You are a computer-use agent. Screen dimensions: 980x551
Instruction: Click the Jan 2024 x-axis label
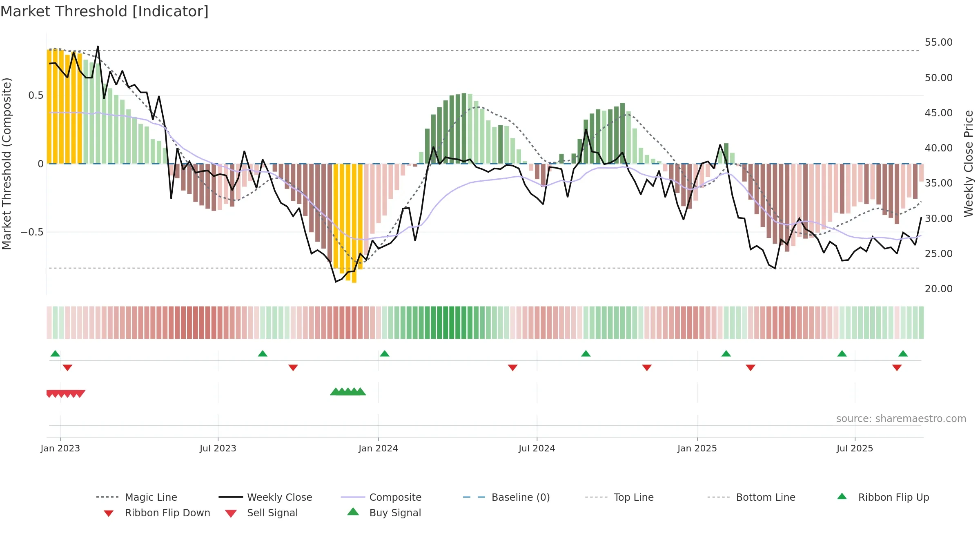click(378, 448)
